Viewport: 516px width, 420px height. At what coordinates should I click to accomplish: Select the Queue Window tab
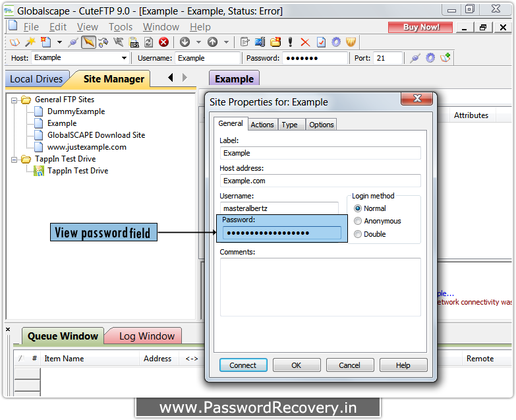[x=63, y=336]
